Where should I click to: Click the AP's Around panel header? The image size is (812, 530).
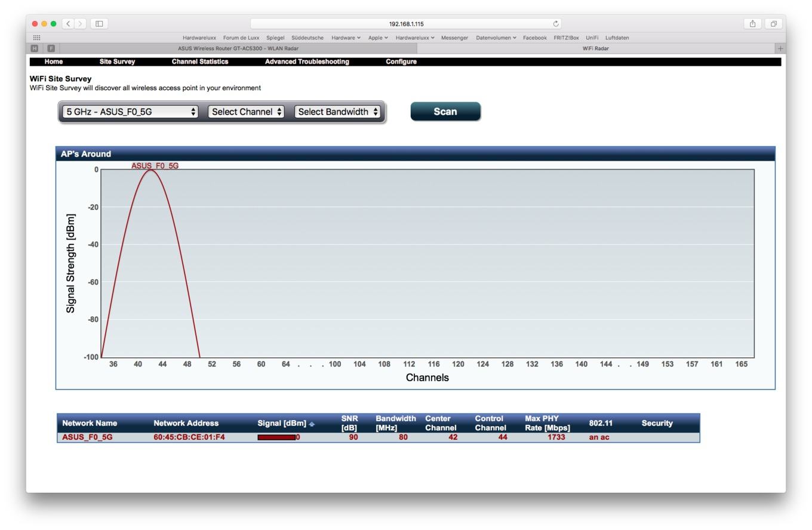pos(416,154)
